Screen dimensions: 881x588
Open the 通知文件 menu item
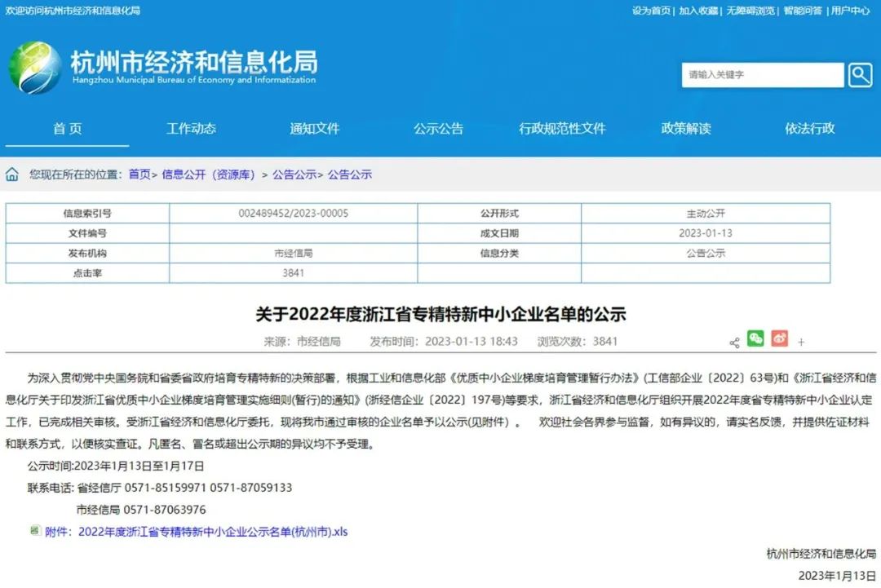coord(314,129)
